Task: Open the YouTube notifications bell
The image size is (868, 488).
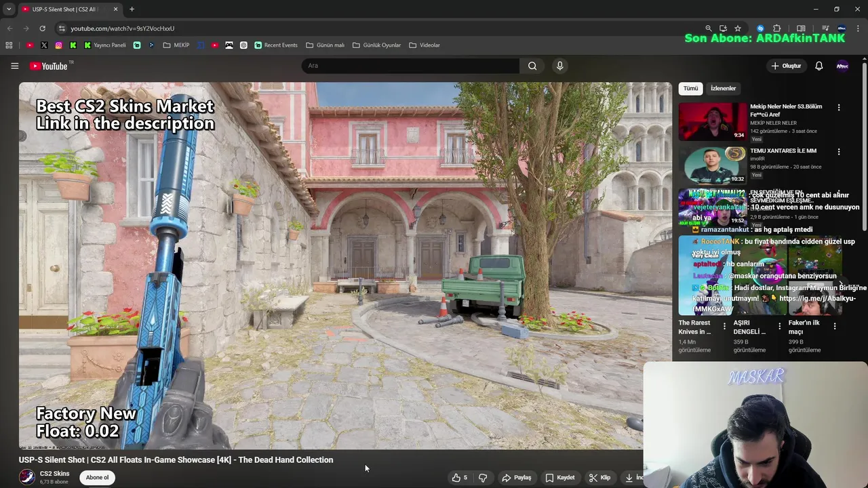Action: click(x=818, y=66)
